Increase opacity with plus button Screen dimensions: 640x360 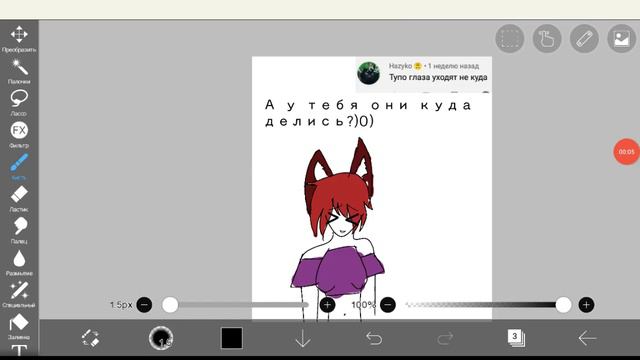[x=586, y=305]
